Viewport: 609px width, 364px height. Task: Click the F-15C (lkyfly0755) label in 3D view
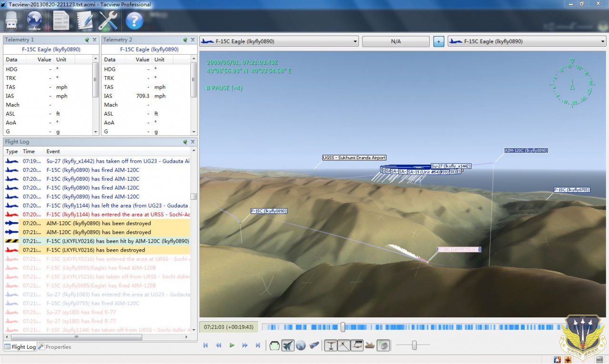pos(571,190)
